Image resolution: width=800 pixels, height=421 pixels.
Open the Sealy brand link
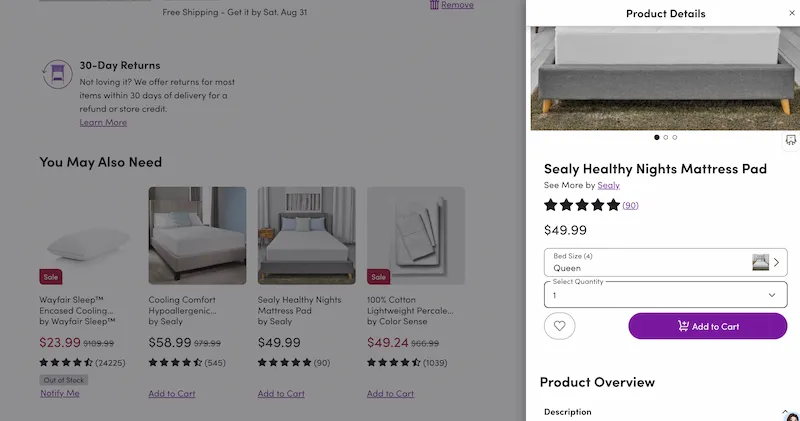[x=608, y=185]
